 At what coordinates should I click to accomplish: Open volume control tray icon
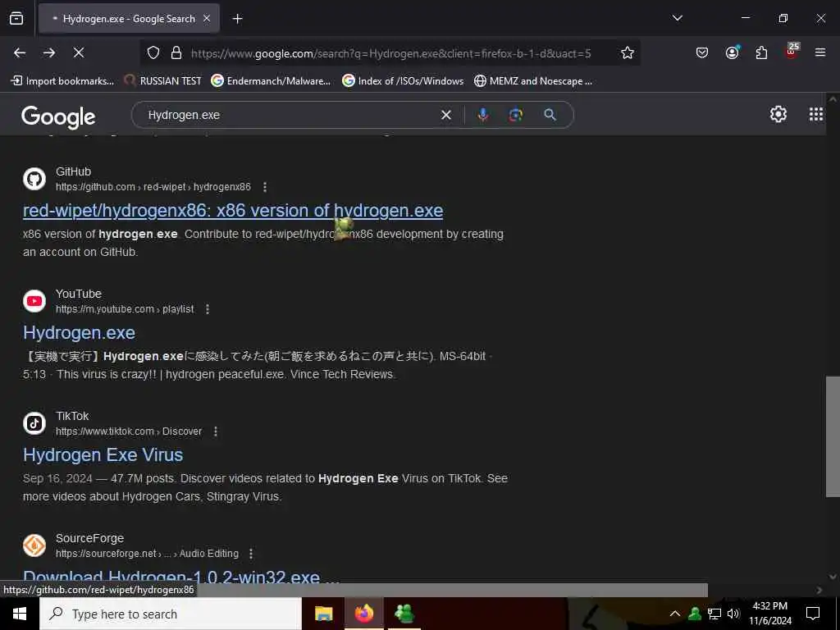733,614
